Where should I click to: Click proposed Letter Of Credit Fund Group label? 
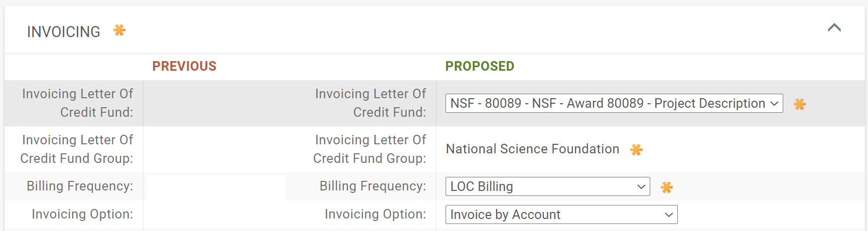(x=370, y=149)
